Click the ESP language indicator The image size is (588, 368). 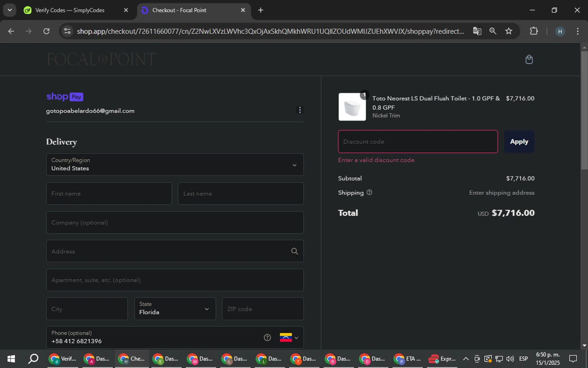point(523,359)
